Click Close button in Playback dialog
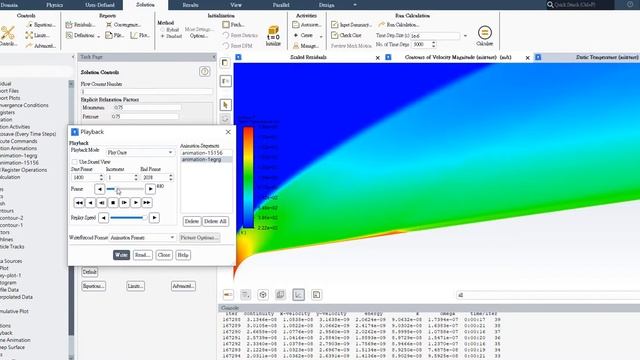This screenshot has width=640, height=360. point(164,255)
